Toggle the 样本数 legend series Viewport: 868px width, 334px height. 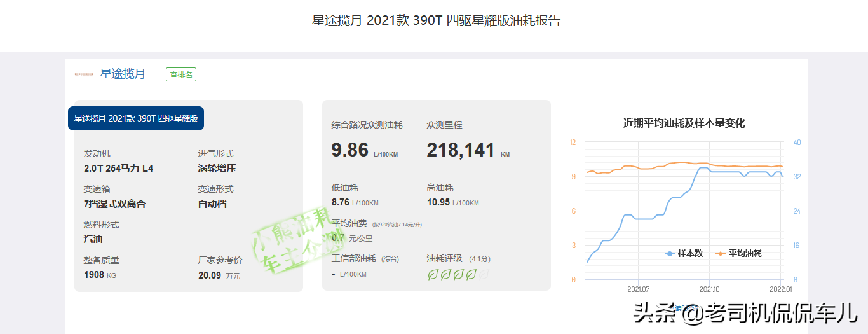(x=684, y=253)
